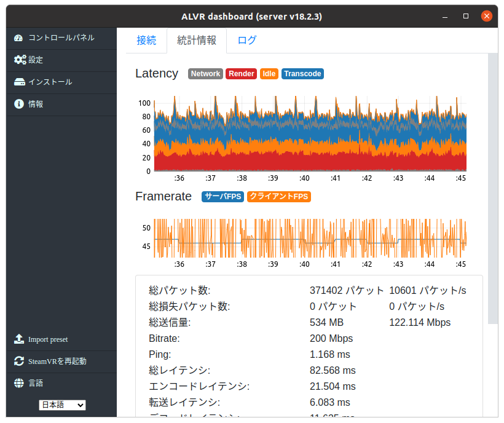Switch to the 統計情報 tab

click(x=197, y=40)
